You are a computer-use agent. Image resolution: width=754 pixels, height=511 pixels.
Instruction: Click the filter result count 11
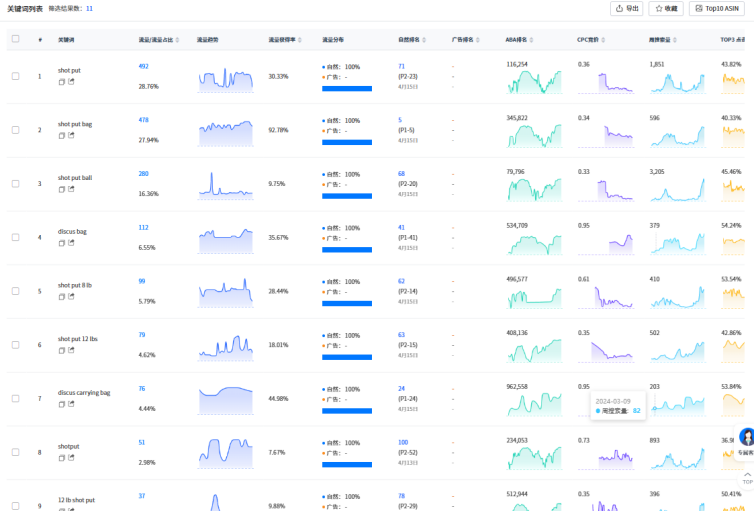pyautogui.click(x=89, y=9)
